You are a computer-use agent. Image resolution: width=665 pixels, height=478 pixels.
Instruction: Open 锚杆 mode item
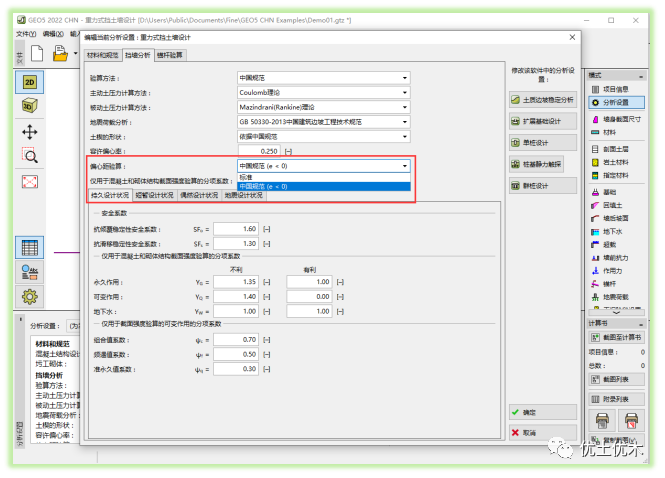(616, 284)
